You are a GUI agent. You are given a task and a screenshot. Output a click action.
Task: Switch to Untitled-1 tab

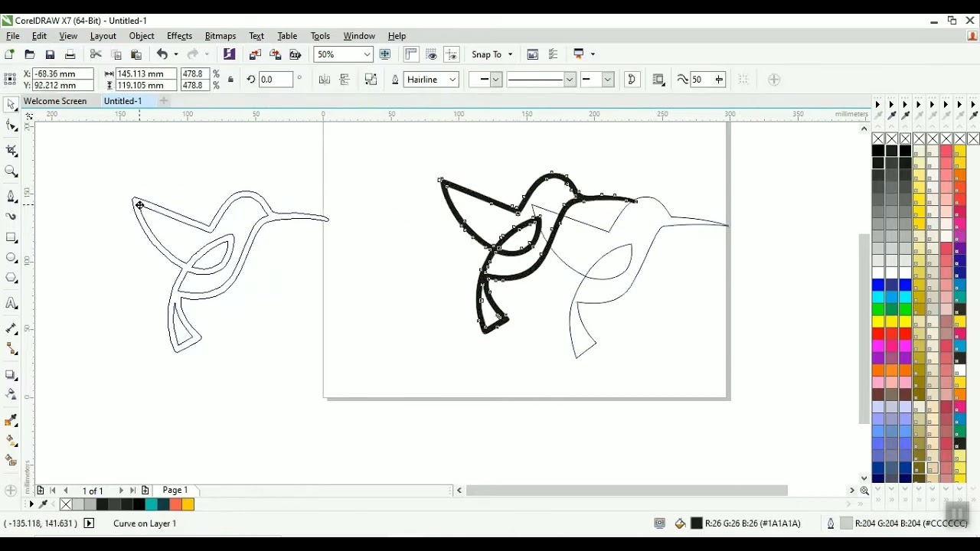pos(122,101)
